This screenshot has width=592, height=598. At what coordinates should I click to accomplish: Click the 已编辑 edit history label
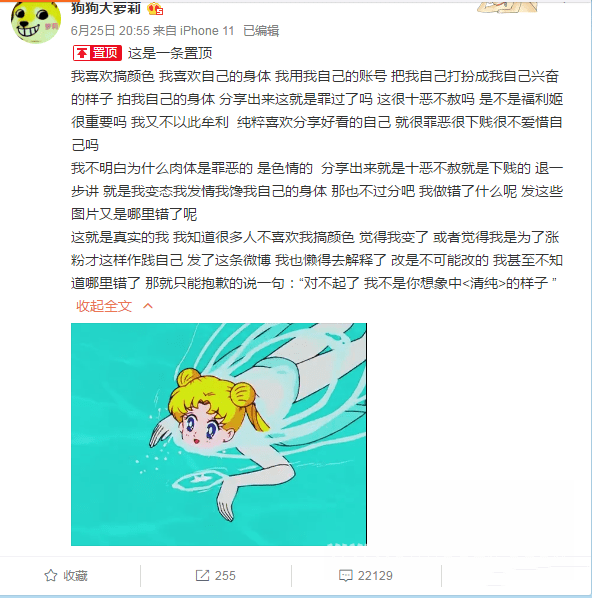(261, 31)
